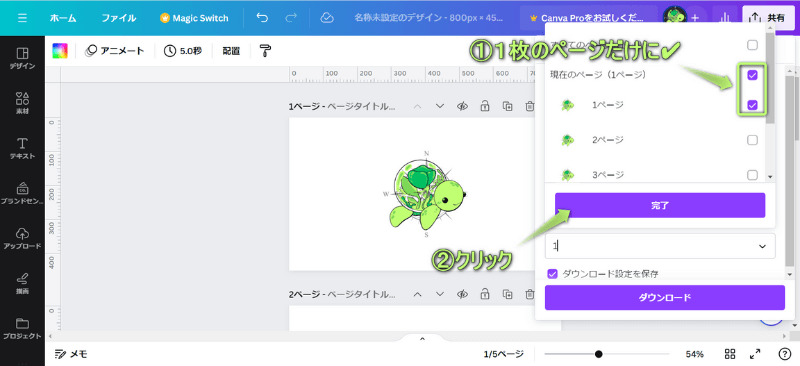Image resolution: width=800 pixels, height=366 pixels.
Task: Open the アップロード uploads panel
Action: click(x=22, y=238)
